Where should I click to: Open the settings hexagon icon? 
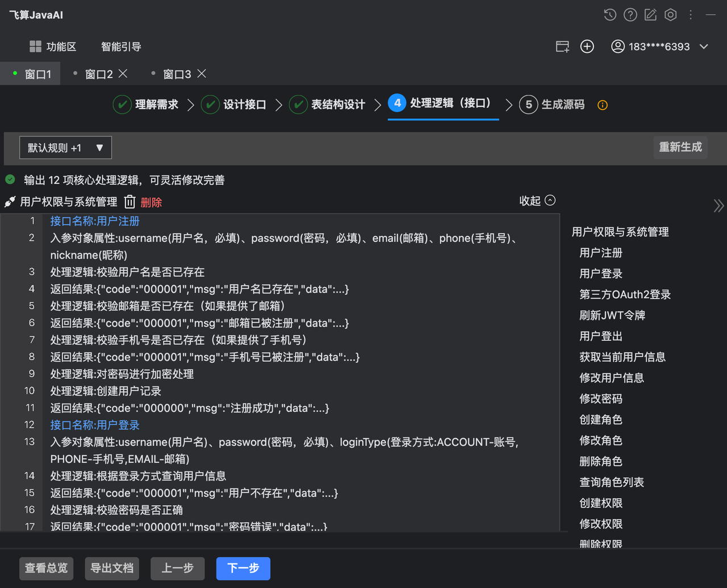671,15
